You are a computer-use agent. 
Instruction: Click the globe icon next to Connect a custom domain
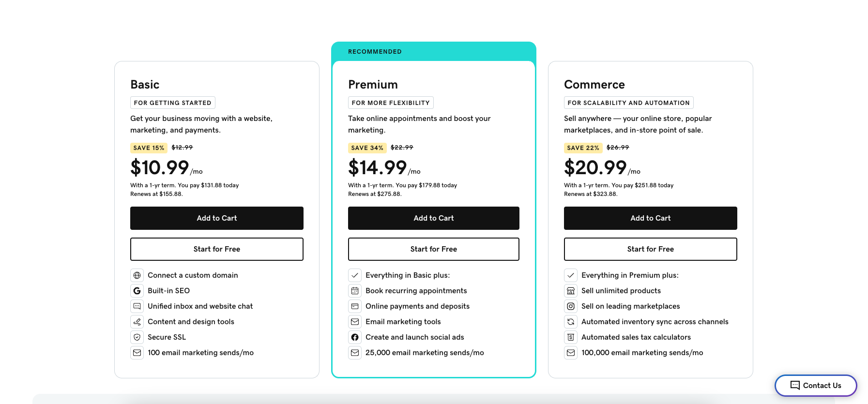(137, 275)
